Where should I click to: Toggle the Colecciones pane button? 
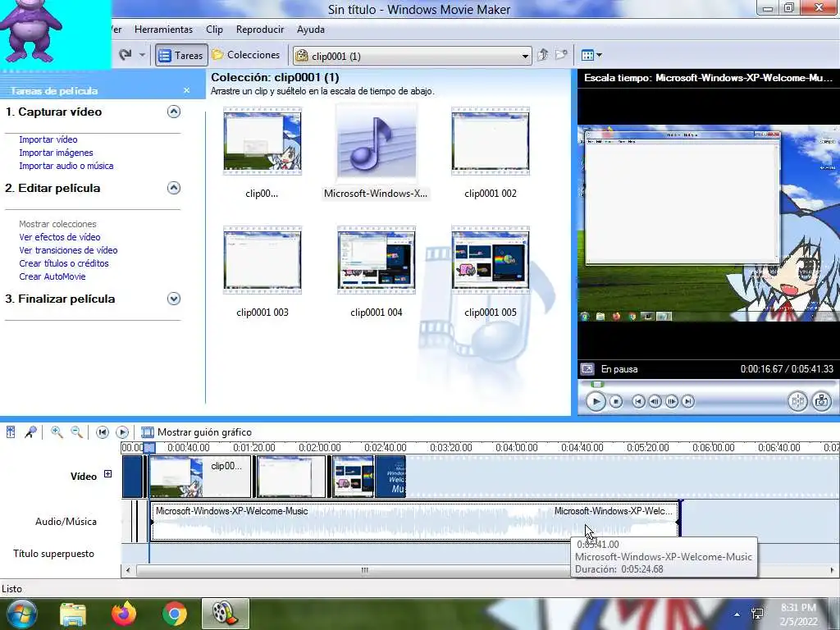(x=246, y=55)
